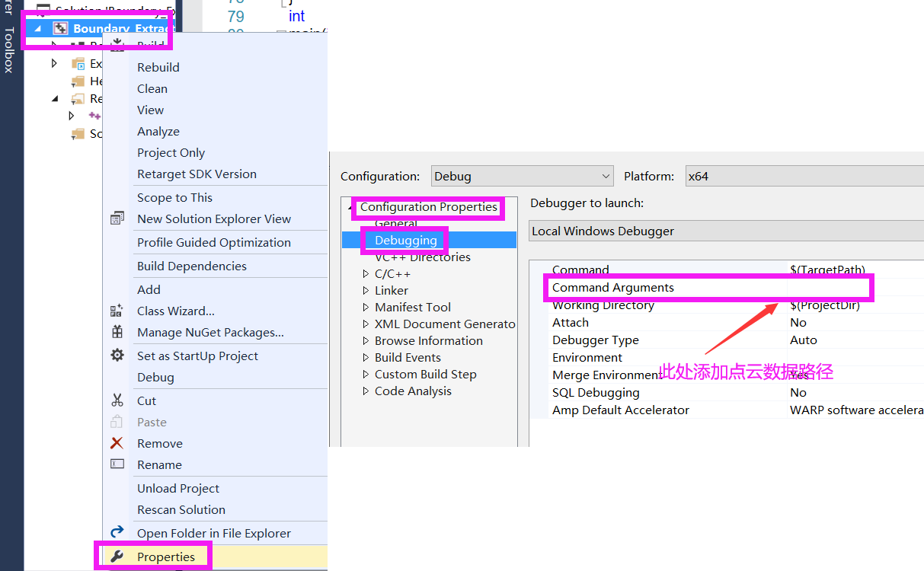This screenshot has height=571, width=924.
Task: Click the Working Directory property row
Action: [x=736, y=305]
